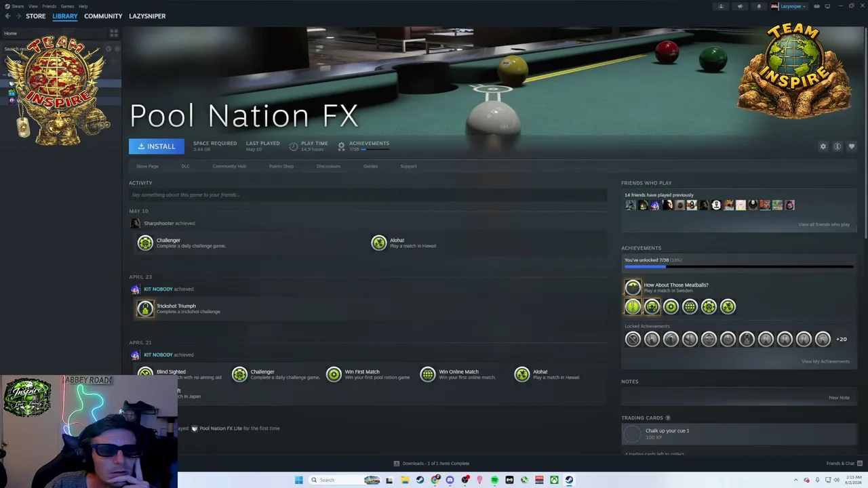Open the Steam menu

pyautogui.click(x=18, y=6)
